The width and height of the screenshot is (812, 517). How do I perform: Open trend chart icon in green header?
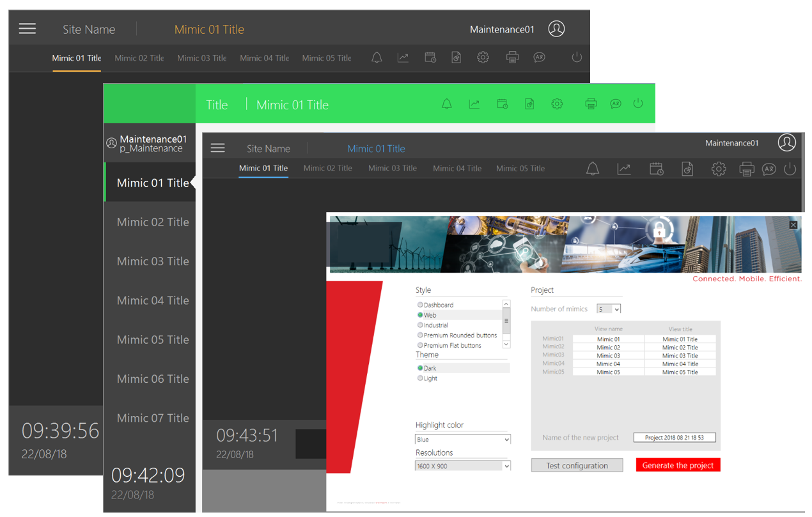[x=474, y=104]
